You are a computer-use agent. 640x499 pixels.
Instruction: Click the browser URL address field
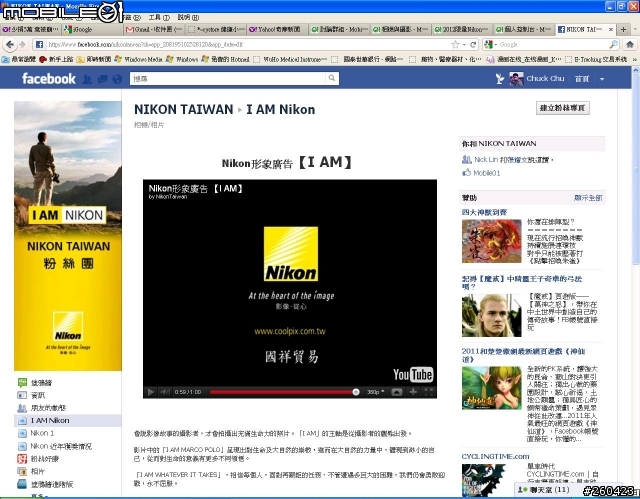pos(247,44)
